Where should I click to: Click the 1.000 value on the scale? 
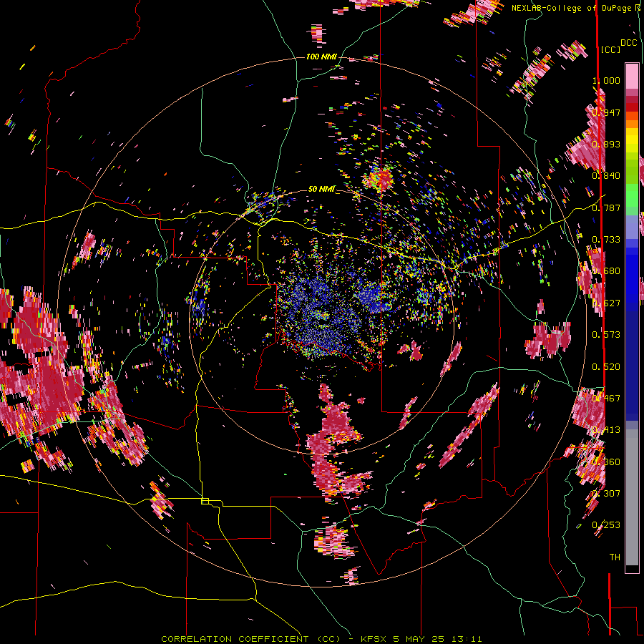[606, 80]
